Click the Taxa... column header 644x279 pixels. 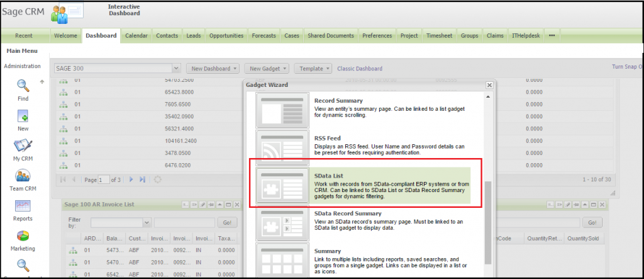point(225,238)
